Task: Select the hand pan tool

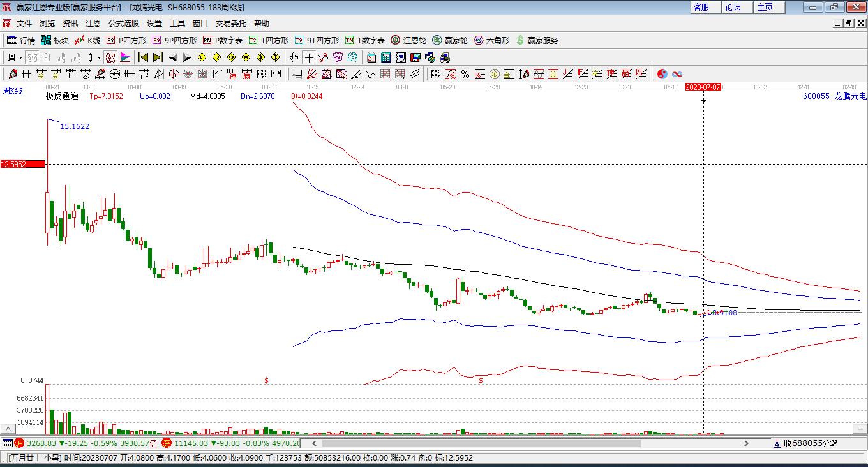Action: coord(294,57)
